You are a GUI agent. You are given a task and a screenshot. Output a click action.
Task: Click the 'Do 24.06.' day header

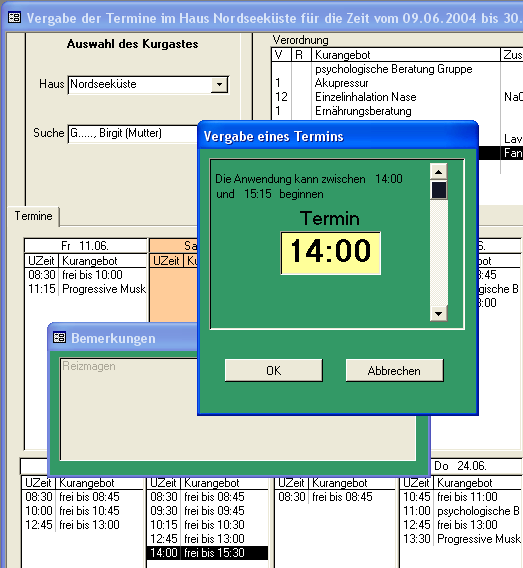click(x=477, y=466)
